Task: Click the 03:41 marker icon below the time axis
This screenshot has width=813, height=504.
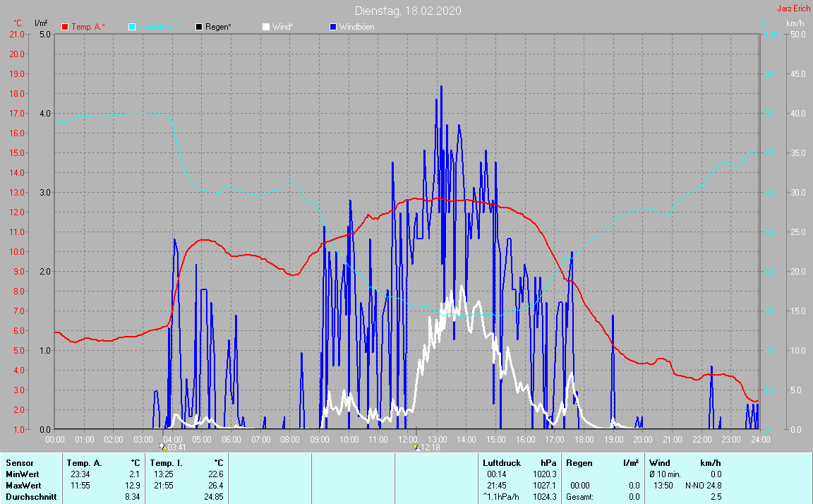Action: [162, 447]
